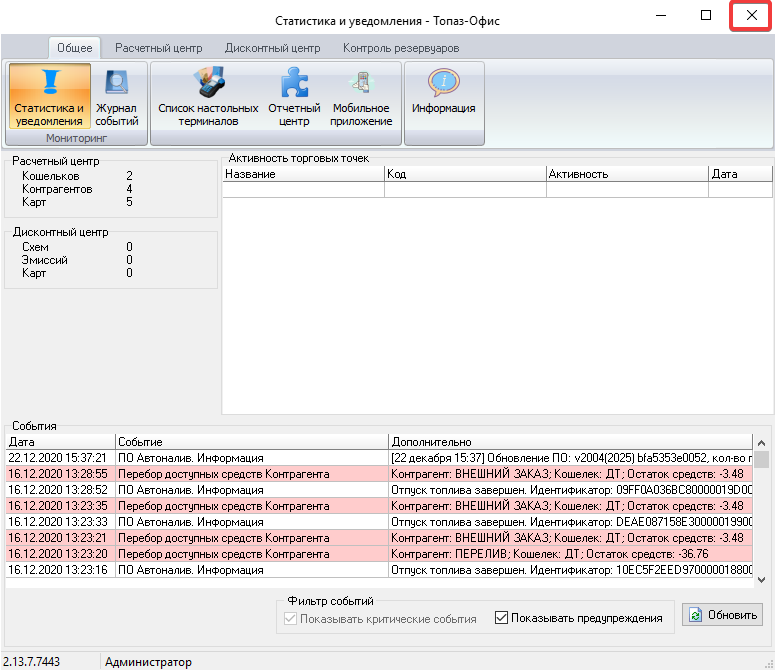The width and height of the screenshot is (776, 671).
Task: Maximize the Топаз-Офис window
Action: coord(706,15)
